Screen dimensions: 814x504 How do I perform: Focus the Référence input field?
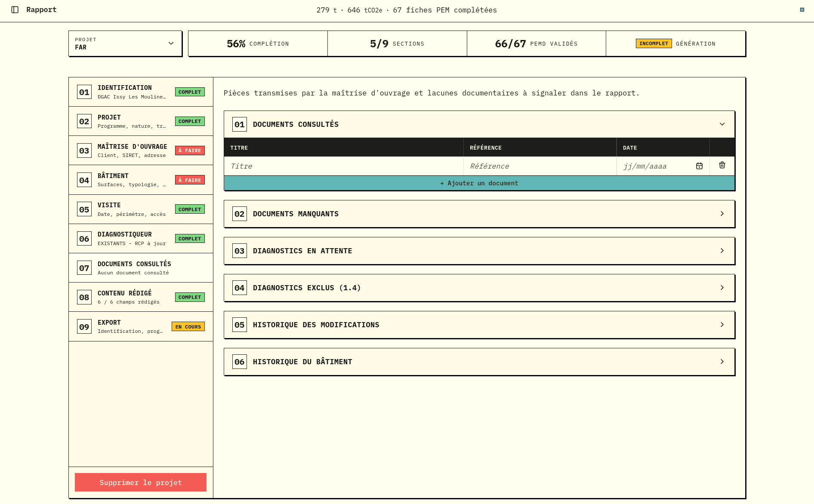pyautogui.click(x=540, y=166)
